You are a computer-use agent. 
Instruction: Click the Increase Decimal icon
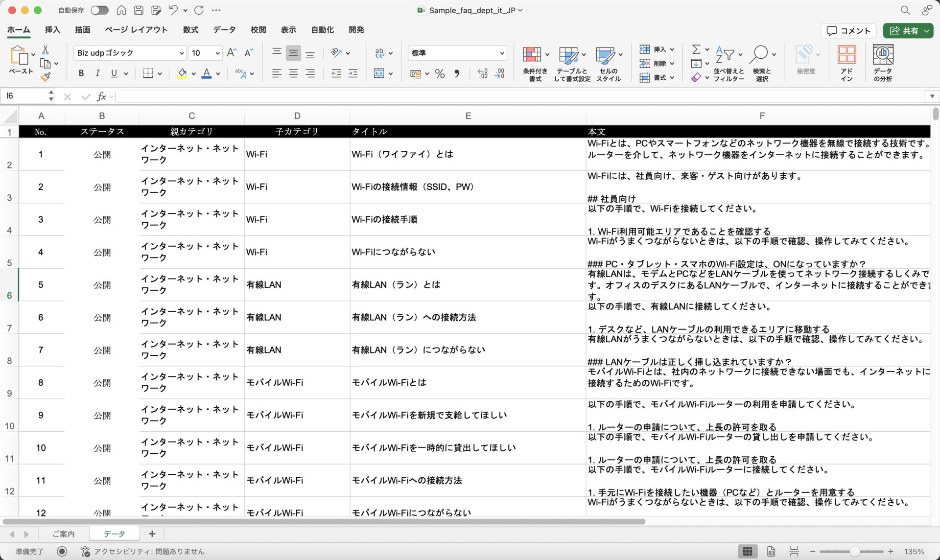coord(482,74)
